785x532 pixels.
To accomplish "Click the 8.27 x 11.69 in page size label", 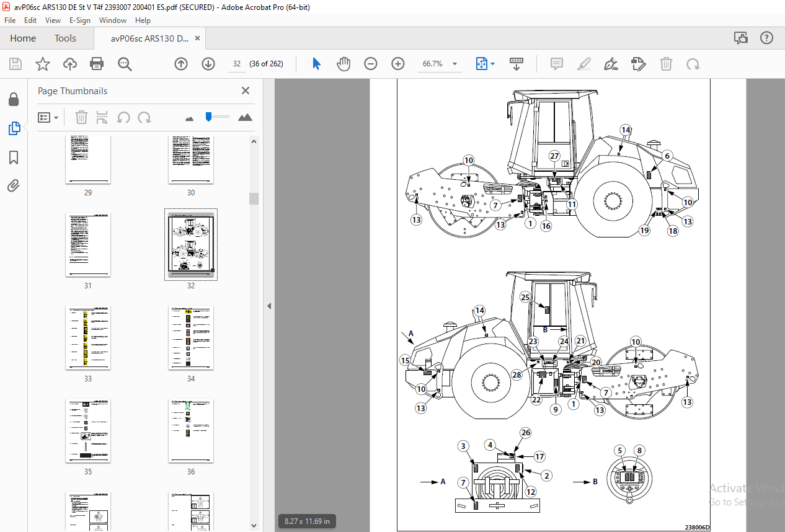I will 307,521.
